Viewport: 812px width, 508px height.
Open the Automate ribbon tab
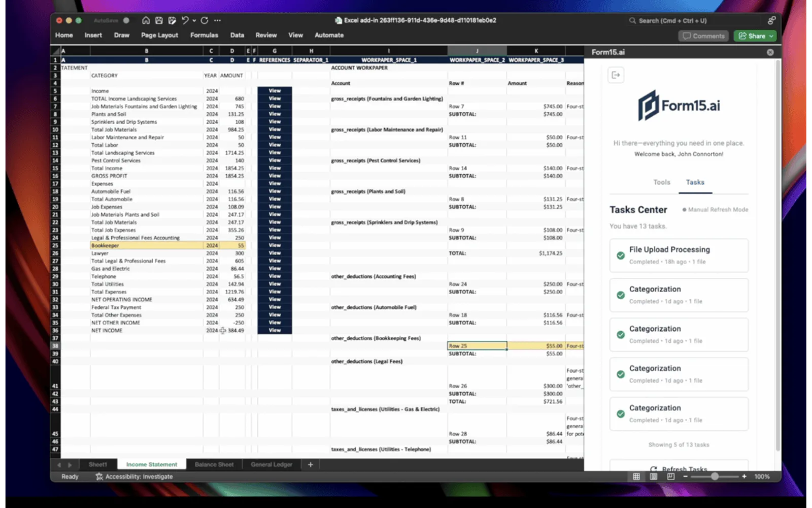(329, 35)
